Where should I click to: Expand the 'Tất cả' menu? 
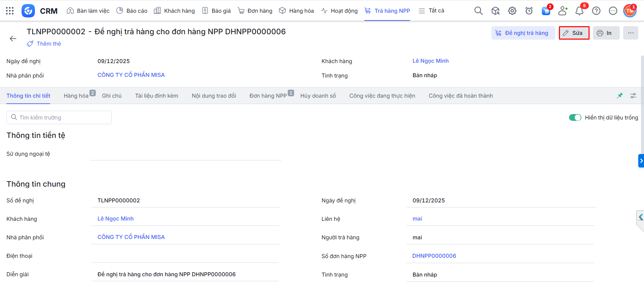[x=431, y=11]
